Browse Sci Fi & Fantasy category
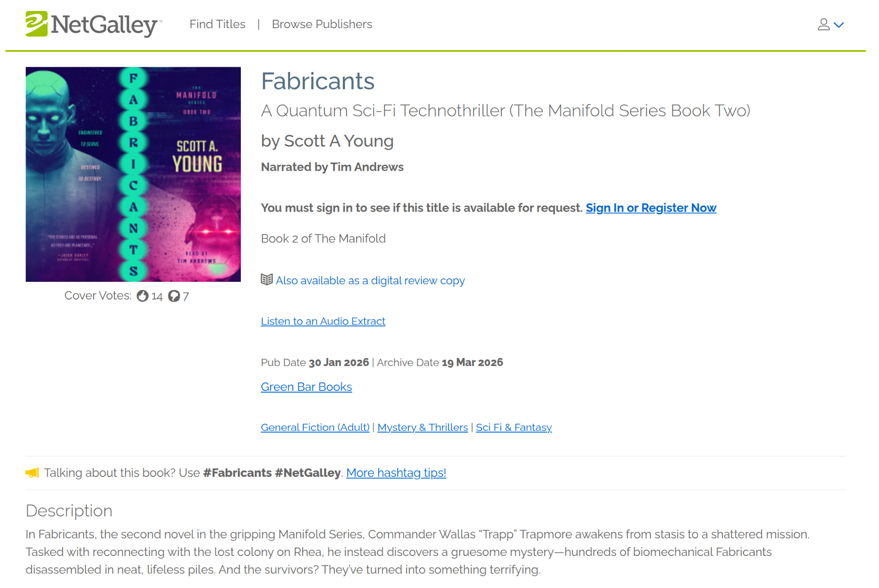Viewport: 879px width, 588px height. 513,427
